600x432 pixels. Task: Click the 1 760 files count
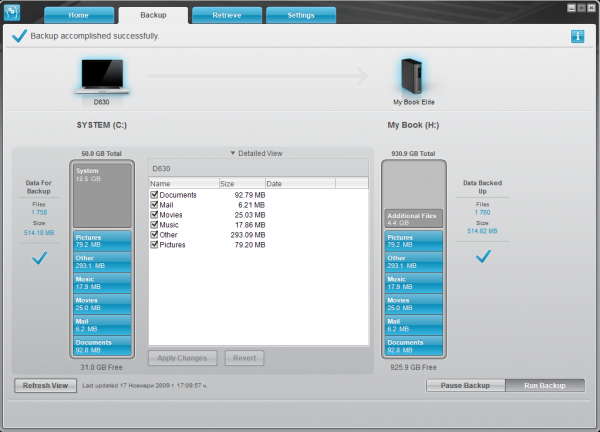coord(483,212)
